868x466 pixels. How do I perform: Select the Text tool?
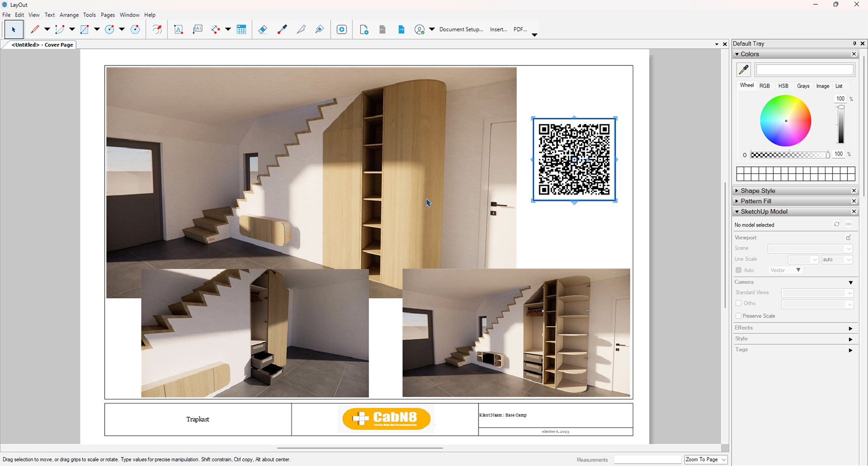(x=178, y=29)
